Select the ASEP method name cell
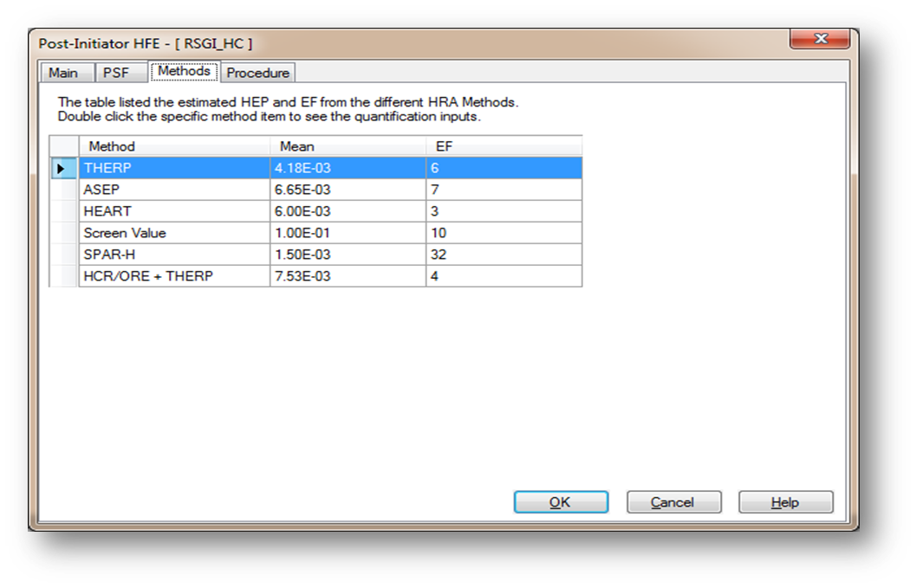Image resolution: width=916 pixels, height=588 pixels. click(x=173, y=190)
